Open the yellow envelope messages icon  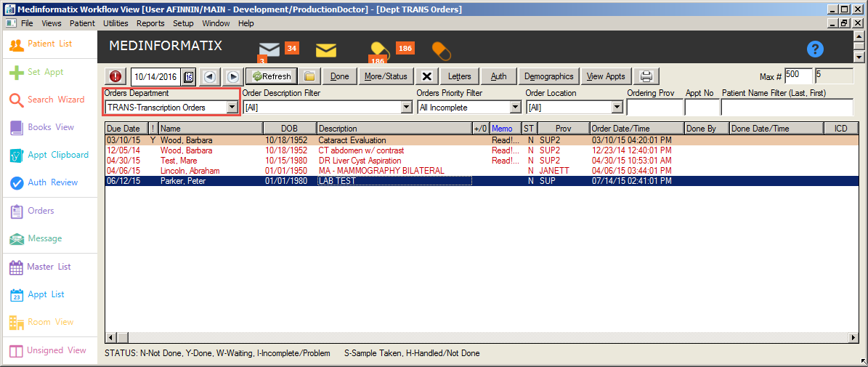(x=326, y=50)
